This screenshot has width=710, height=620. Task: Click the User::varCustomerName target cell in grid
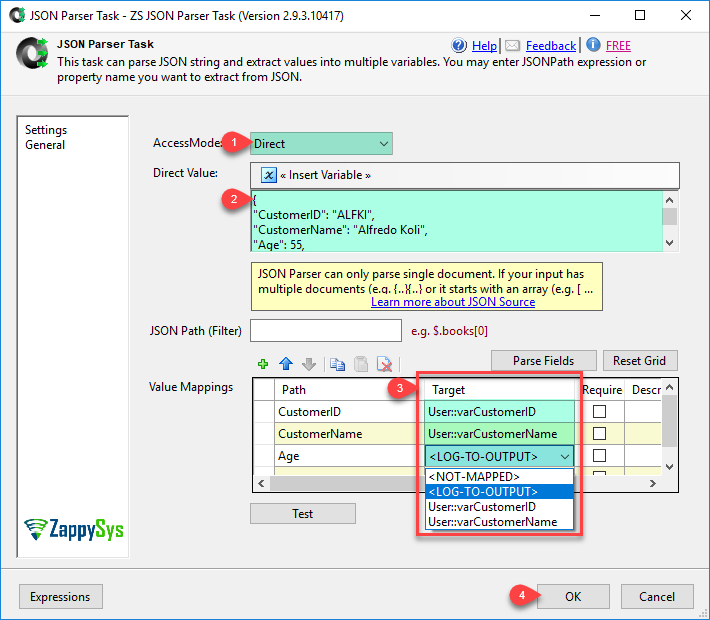click(x=499, y=433)
